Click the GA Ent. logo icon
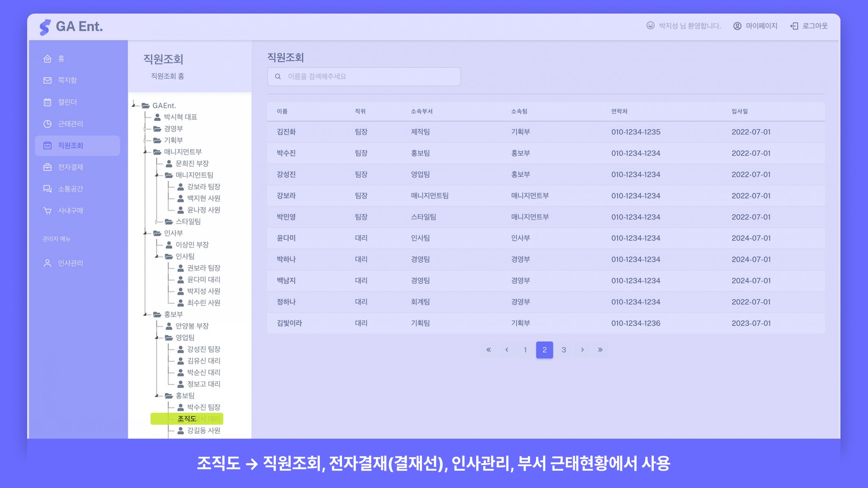This screenshot has width=868, height=488. [45, 27]
